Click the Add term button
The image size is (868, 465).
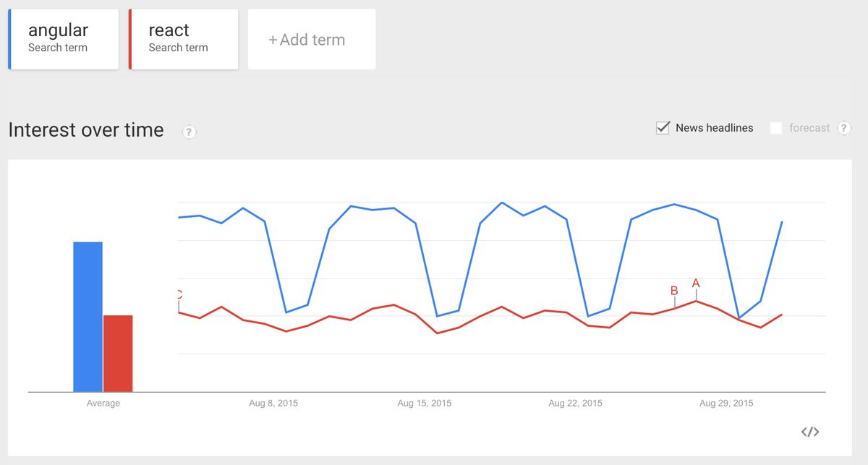(311, 40)
